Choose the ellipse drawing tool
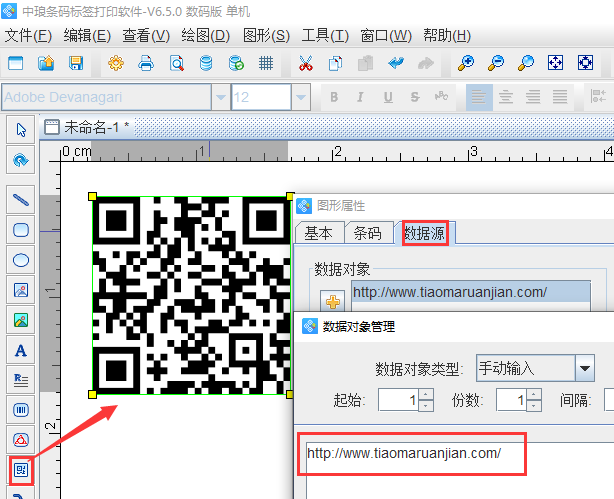This screenshot has height=499, width=614. tap(20, 259)
